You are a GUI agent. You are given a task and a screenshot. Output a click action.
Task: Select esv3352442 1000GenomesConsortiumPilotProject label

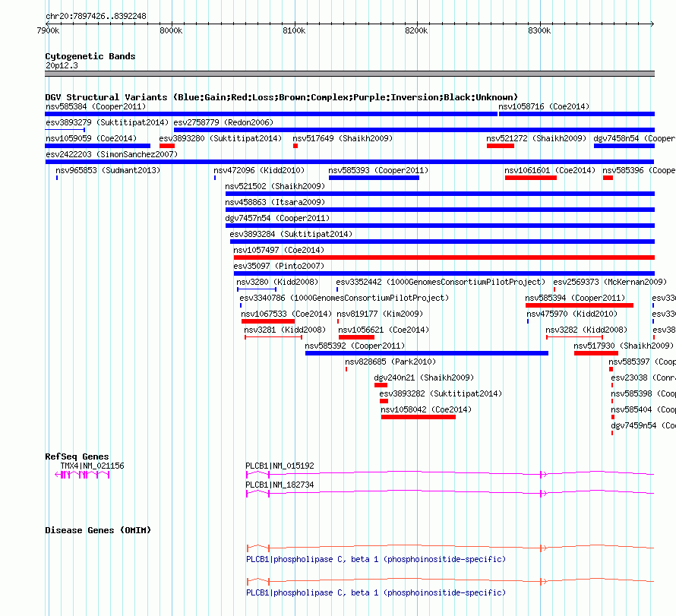click(441, 282)
